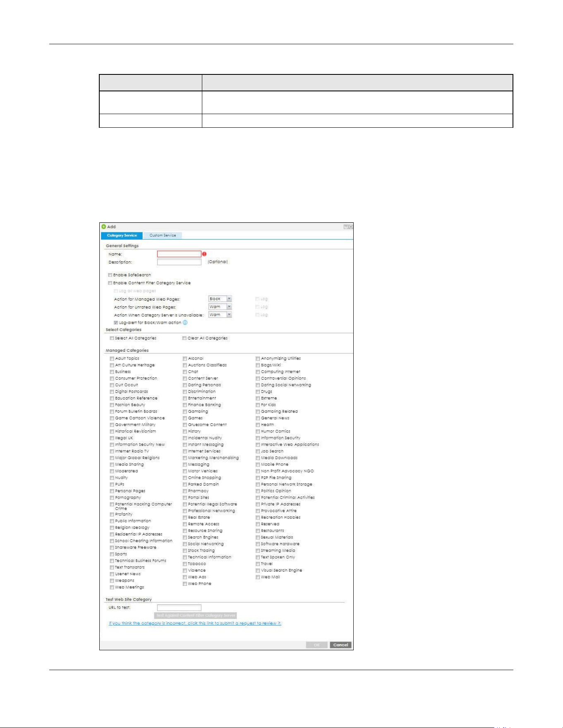The image size is (563, 728).
Task: Tick the Health category
Action: 258,425
